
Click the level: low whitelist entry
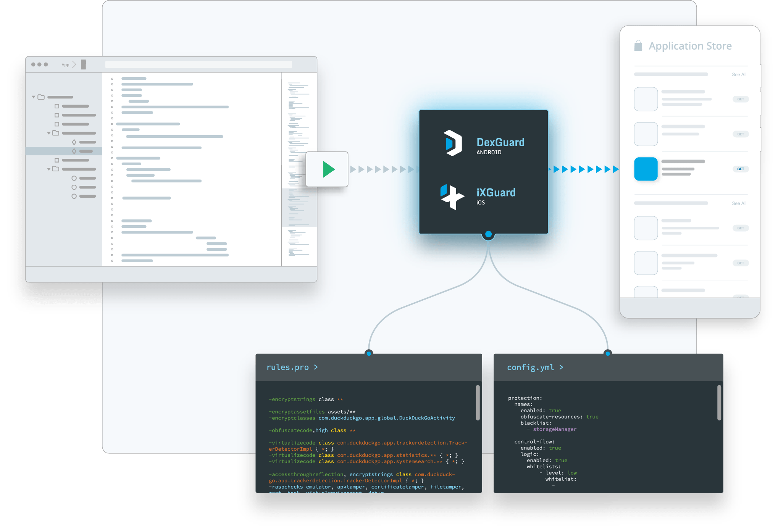558,473
